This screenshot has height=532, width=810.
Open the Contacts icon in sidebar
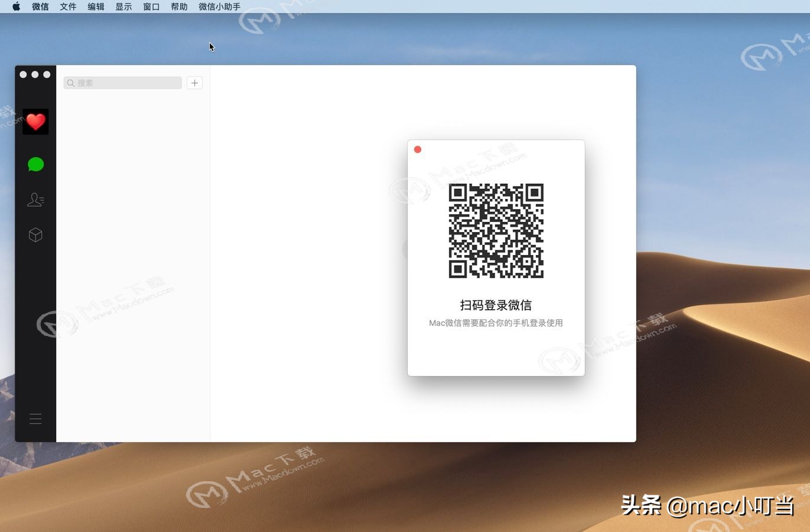tap(35, 200)
